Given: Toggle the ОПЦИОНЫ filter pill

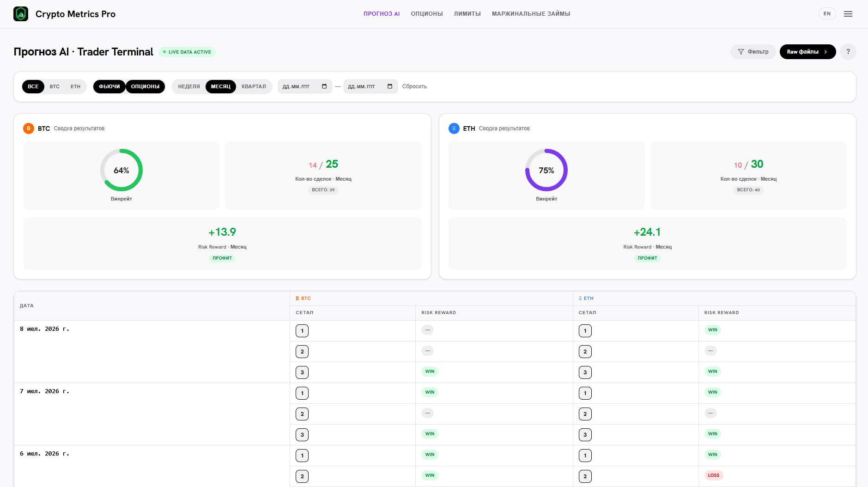Looking at the screenshot, I should (x=145, y=86).
